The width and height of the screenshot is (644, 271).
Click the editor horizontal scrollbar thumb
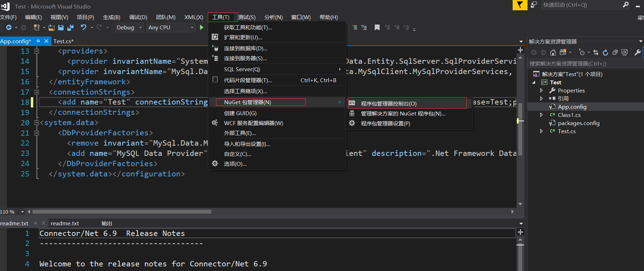(x=122, y=212)
